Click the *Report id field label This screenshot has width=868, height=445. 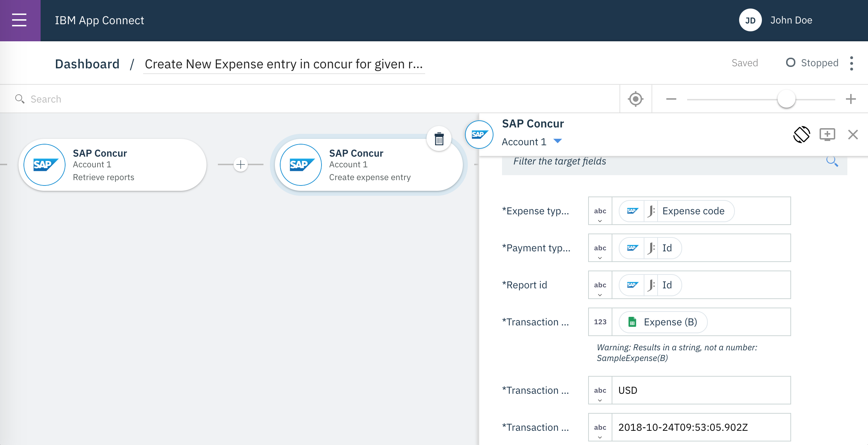[524, 285]
